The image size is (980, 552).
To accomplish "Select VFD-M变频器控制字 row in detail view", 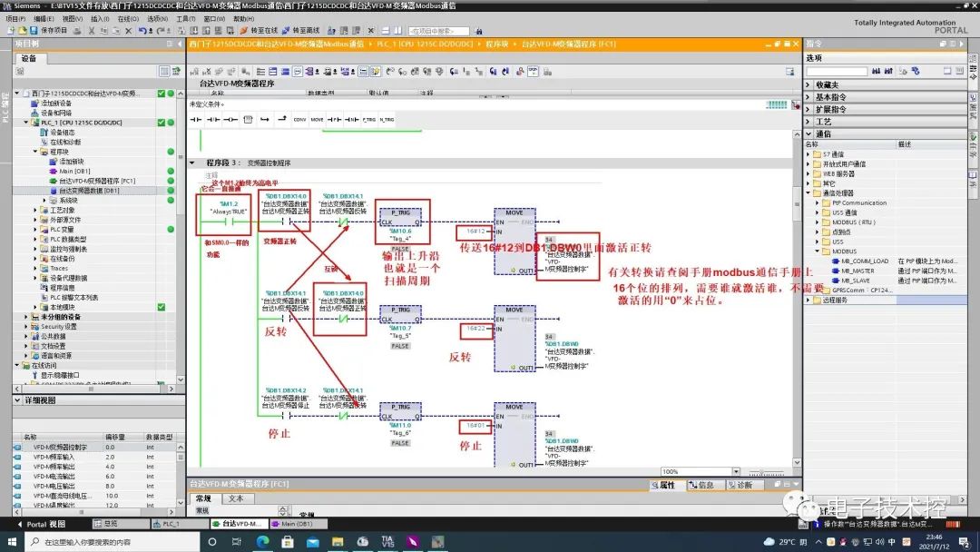I will tap(95, 448).
